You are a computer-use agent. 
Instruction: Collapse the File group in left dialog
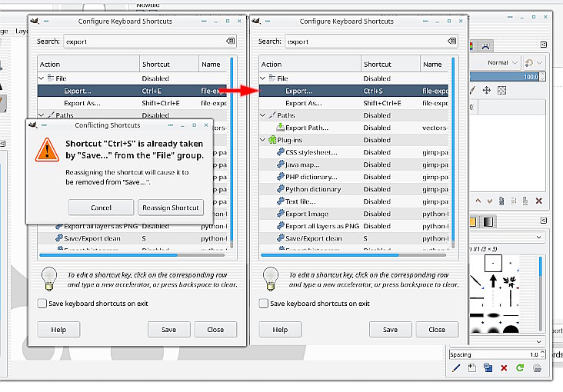[42, 78]
